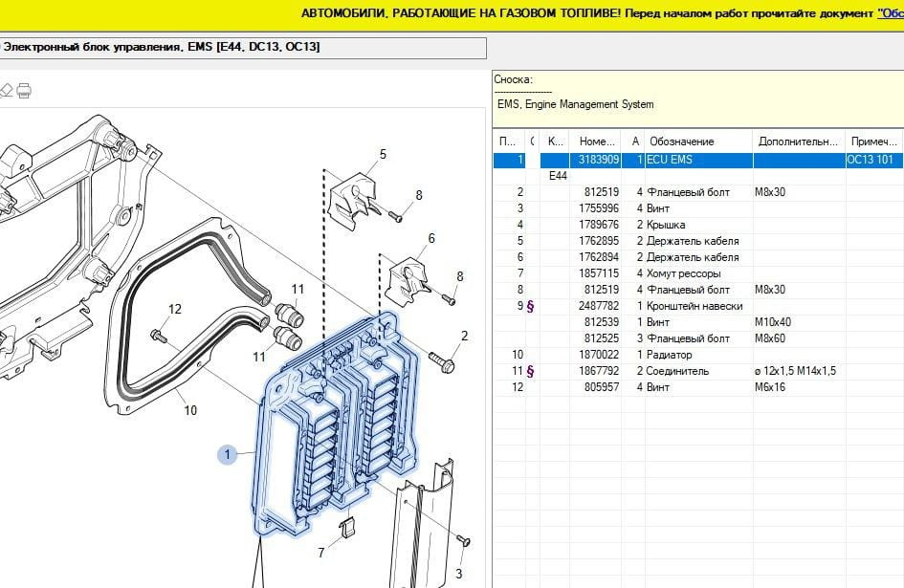Click callout number 2 in the diagram
Image resolution: width=904 pixels, height=588 pixels.
(x=465, y=336)
